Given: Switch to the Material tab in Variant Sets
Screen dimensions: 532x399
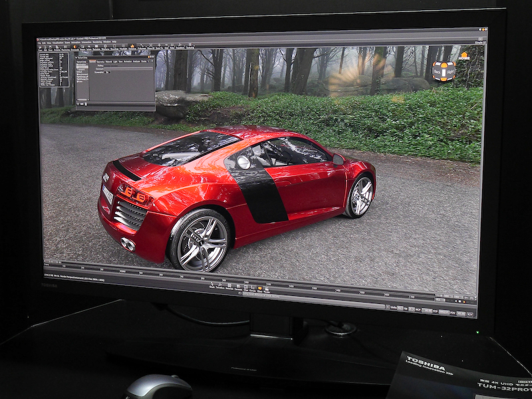Looking at the screenshot, I should click(108, 62).
